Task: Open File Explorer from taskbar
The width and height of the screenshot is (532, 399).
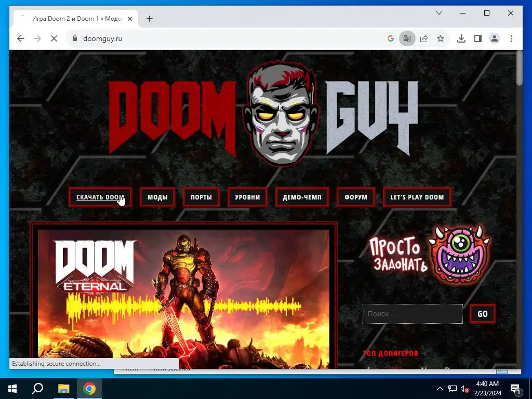Action: tap(63, 389)
